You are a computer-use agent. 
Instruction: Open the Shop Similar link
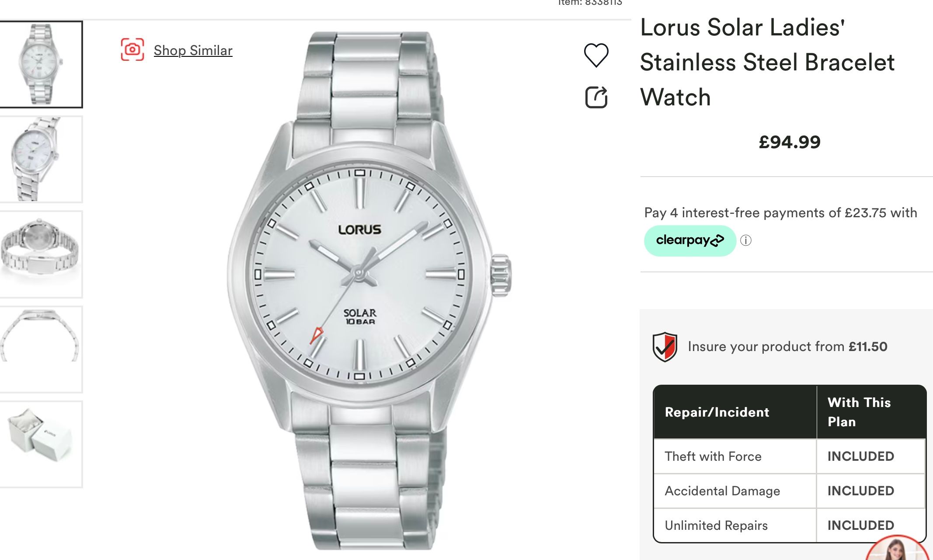(193, 51)
